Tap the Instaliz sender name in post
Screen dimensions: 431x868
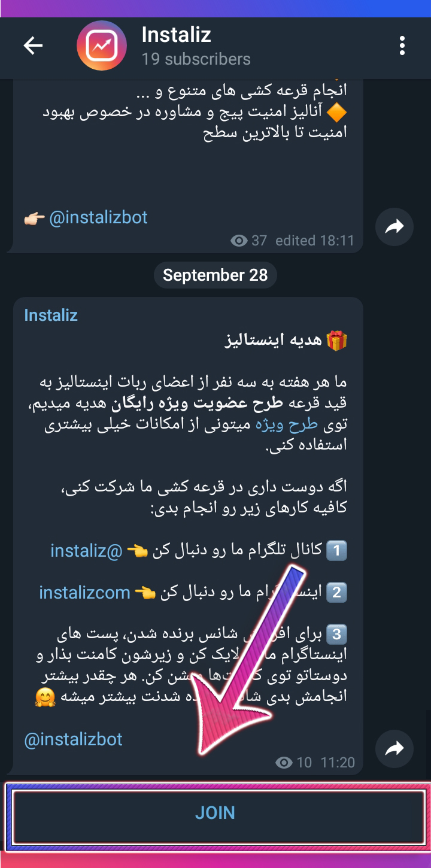coord(51,315)
